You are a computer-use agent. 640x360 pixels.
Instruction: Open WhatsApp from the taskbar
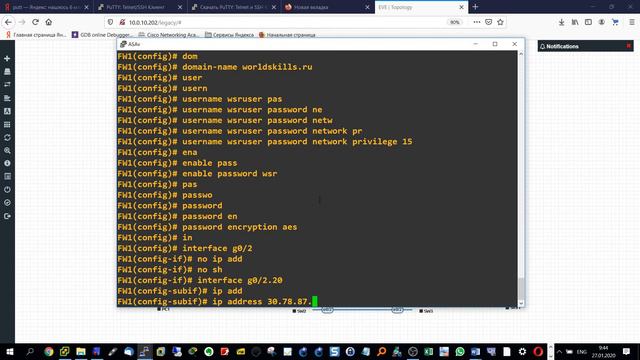coord(460,351)
